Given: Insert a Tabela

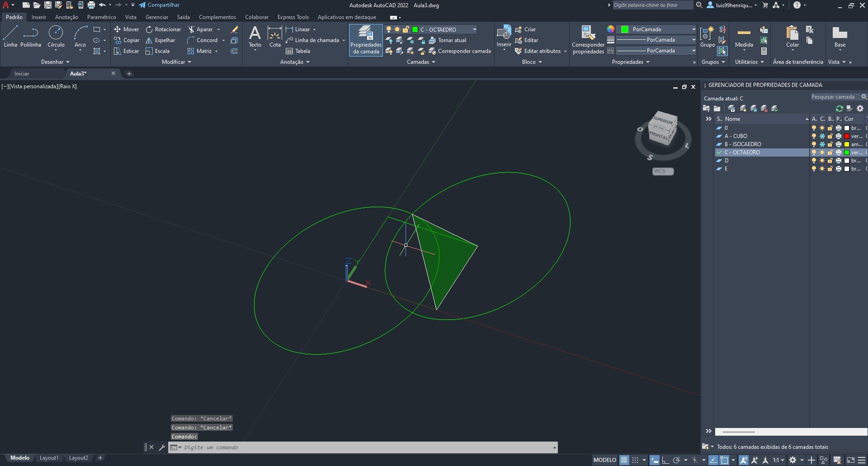Looking at the screenshot, I should tap(298, 51).
